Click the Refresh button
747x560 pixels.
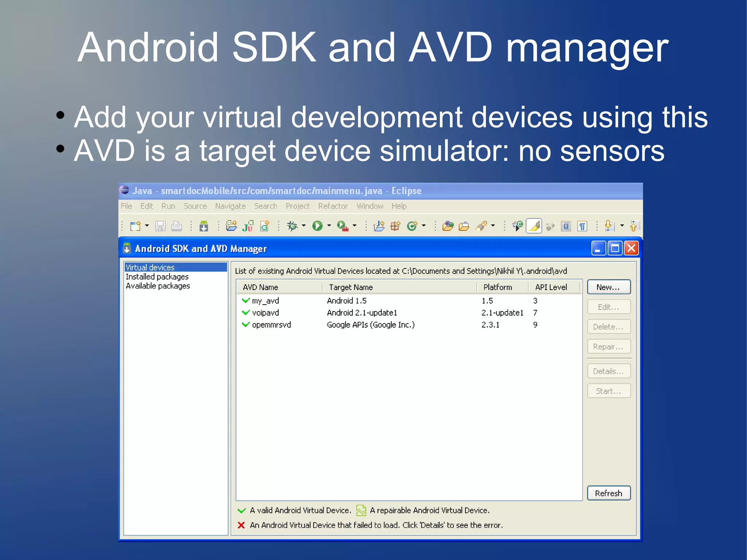coord(609,493)
